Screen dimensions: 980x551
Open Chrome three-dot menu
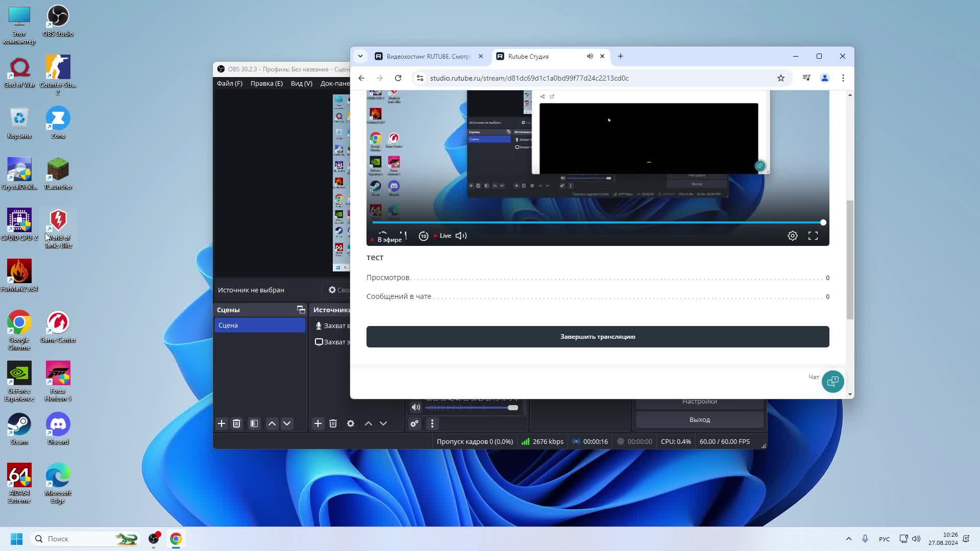pyautogui.click(x=843, y=78)
